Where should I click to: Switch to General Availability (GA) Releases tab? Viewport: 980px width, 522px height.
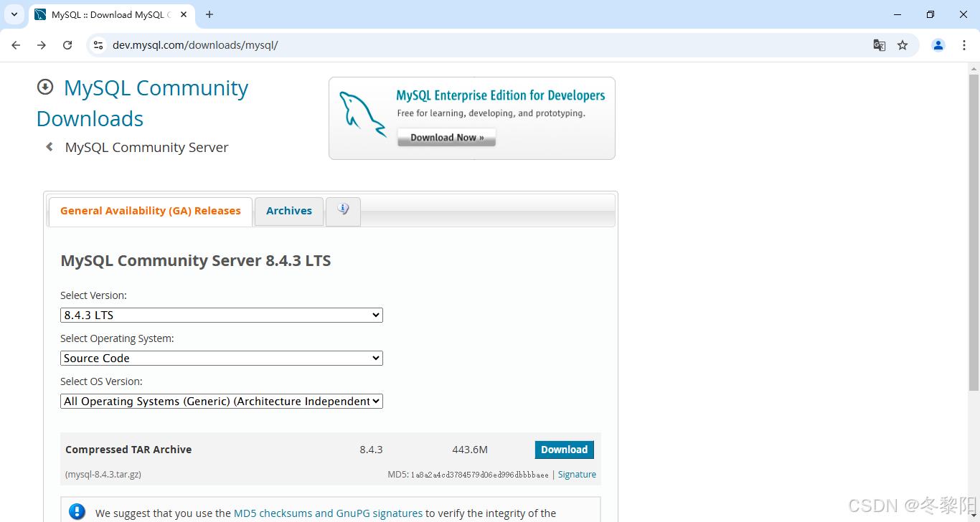pyautogui.click(x=151, y=212)
